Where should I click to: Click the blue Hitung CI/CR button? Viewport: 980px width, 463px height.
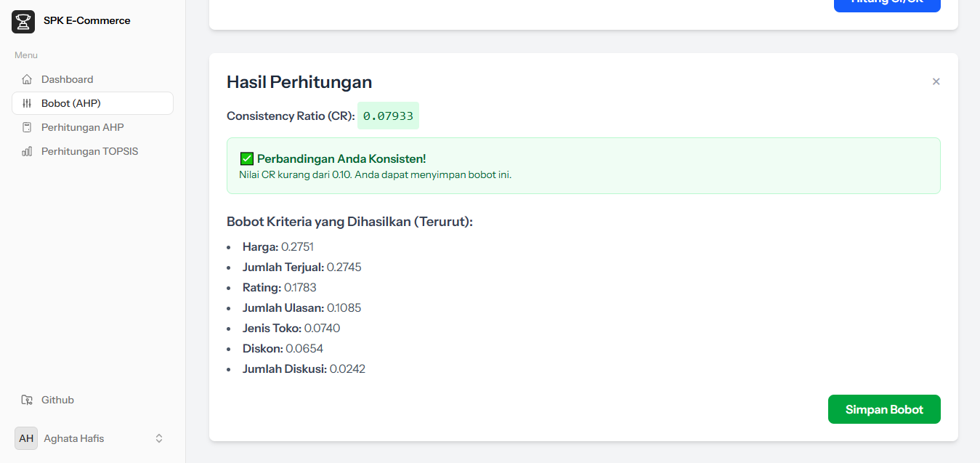click(x=887, y=4)
